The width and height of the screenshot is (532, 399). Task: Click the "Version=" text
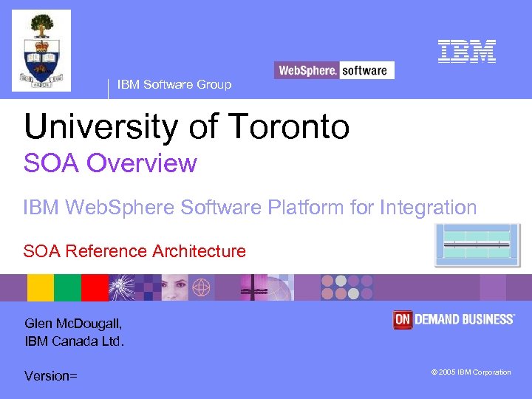(51, 376)
